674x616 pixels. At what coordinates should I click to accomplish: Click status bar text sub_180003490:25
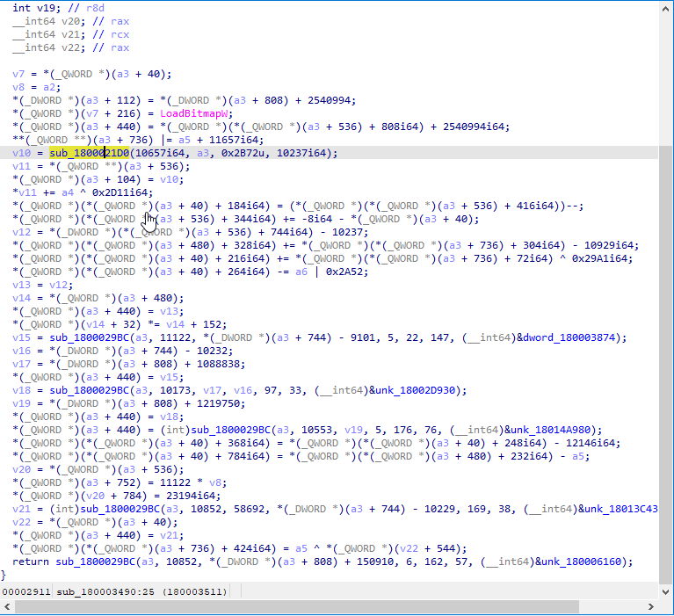[105, 592]
